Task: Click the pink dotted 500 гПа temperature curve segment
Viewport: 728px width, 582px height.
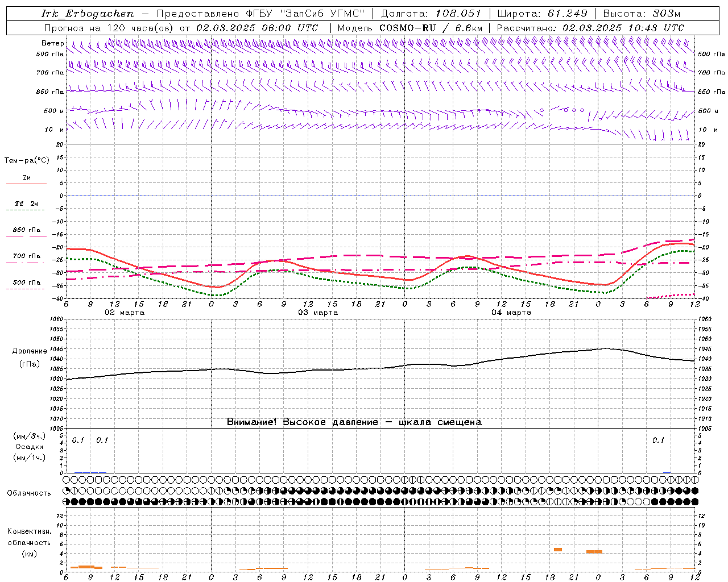Action: [x=671, y=296]
